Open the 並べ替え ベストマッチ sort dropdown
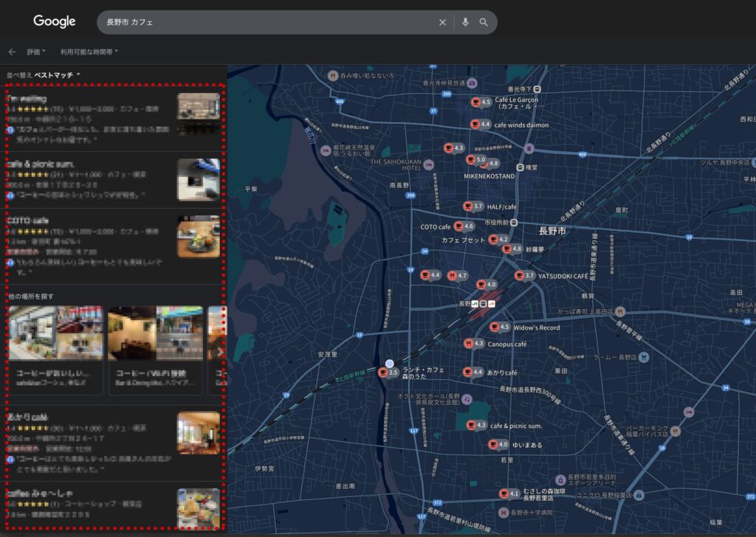The image size is (756, 537). coord(44,75)
